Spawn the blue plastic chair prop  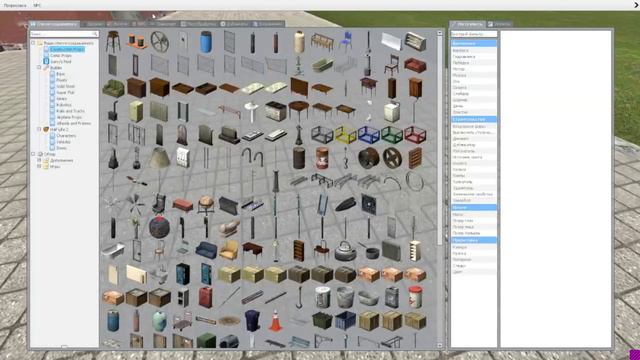tap(346, 42)
